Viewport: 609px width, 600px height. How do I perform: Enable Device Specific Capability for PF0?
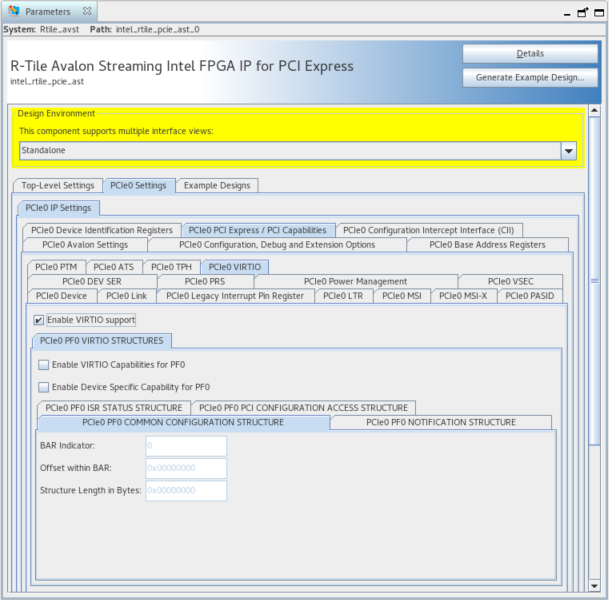(44, 387)
